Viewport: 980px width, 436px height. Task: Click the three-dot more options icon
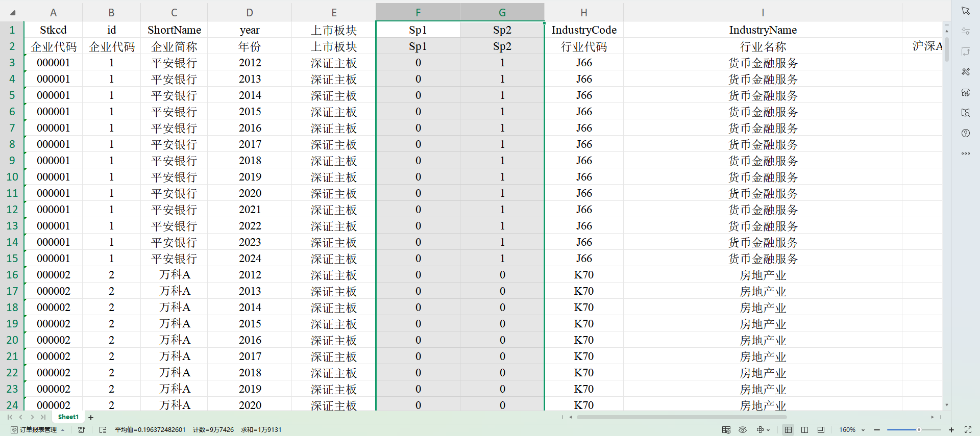click(965, 153)
